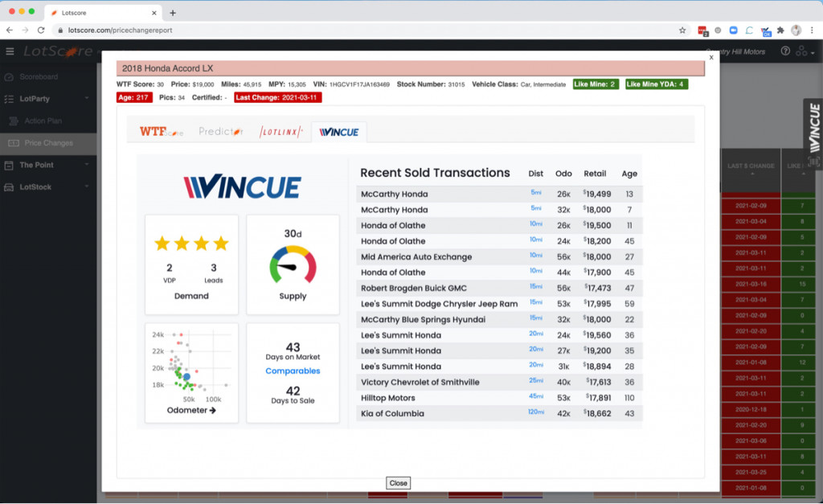823x504 pixels.
Task: Click the URL address bar
Action: click(367, 31)
